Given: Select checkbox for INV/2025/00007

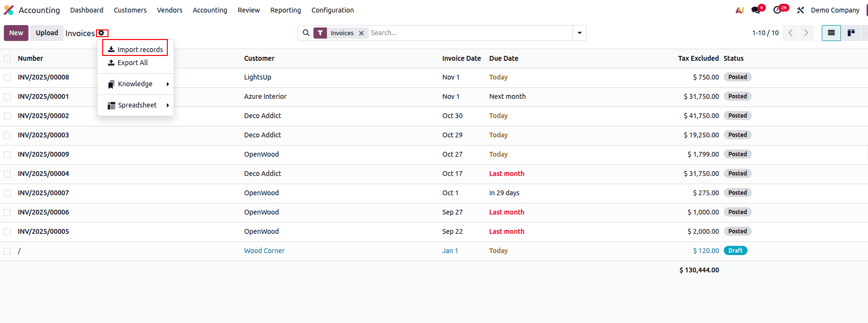Looking at the screenshot, I should pyautogui.click(x=7, y=193).
